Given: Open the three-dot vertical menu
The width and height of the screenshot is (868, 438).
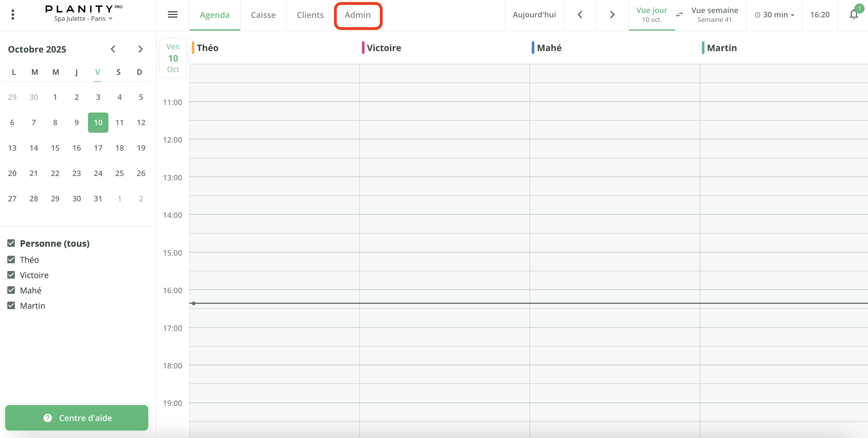Looking at the screenshot, I should [x=13, y=14].
